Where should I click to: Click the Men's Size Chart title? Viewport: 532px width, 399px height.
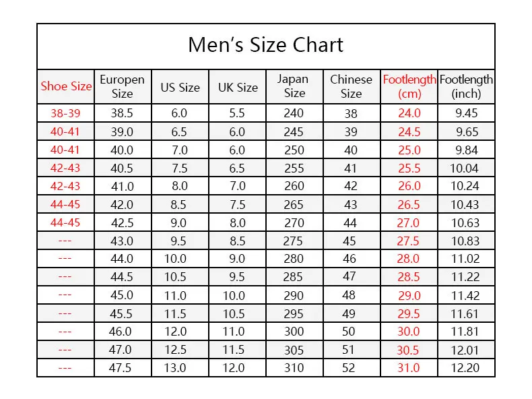(265, 45)
